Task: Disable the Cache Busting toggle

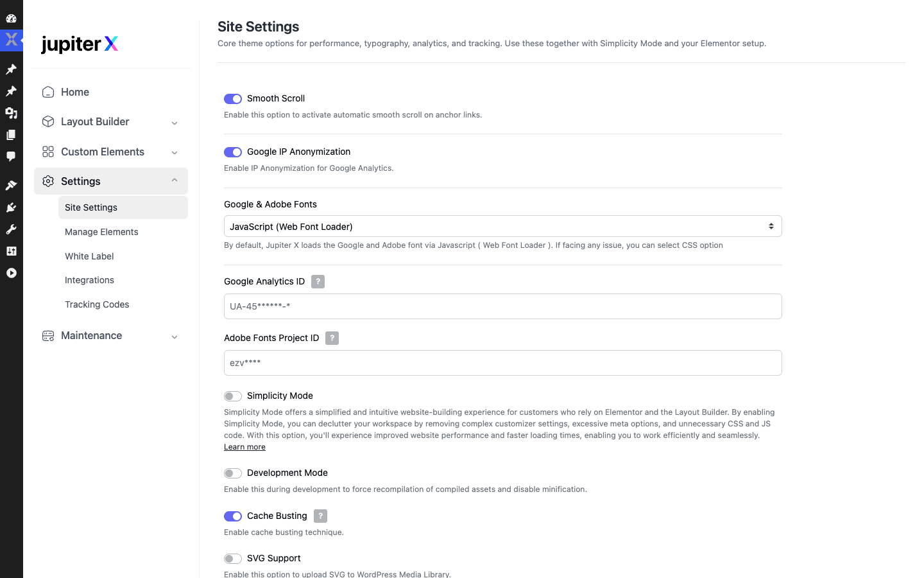Action: (x=233, y=516)
